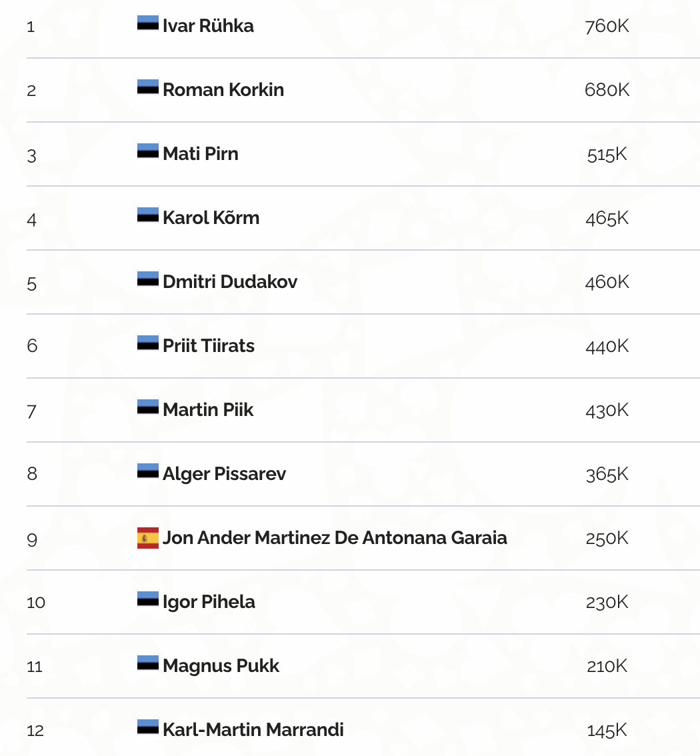Click the flag icon next to Roman Korkin

[x=147, y=87]
